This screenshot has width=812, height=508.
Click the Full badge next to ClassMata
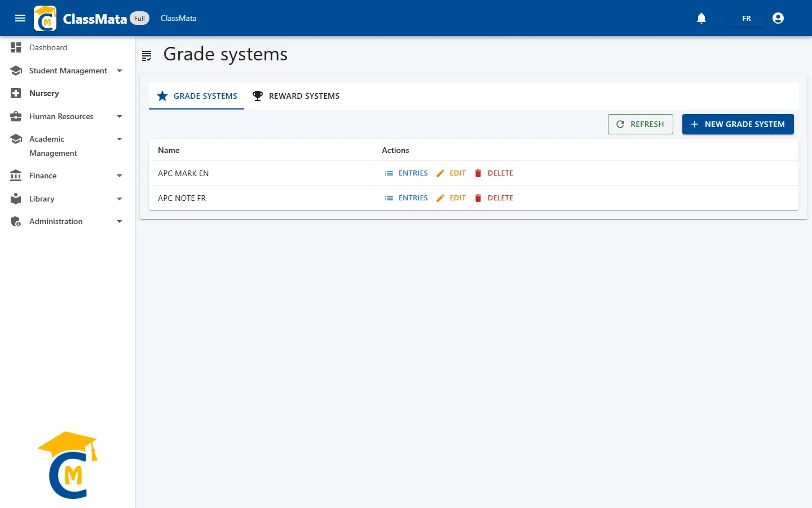(139, 18)
